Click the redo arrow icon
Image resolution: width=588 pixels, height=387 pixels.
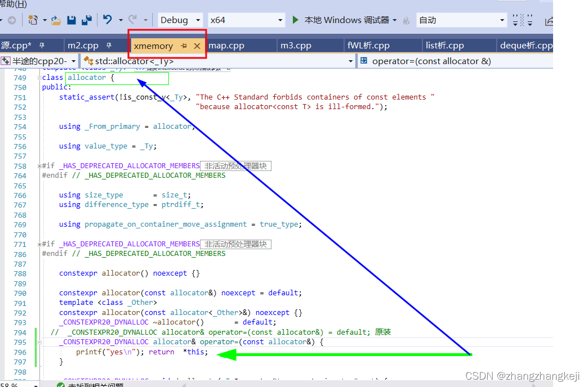pos(132,20)
